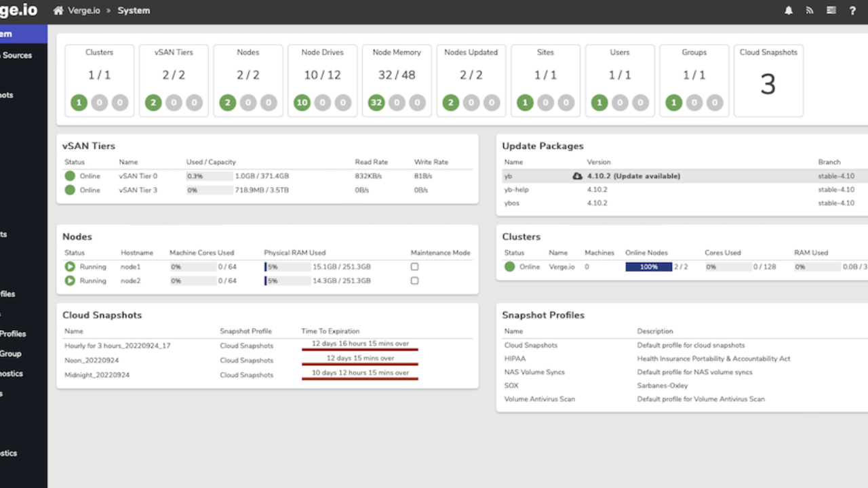Select the yb-help package row
The image size is (868, 488).
point(685,190)
